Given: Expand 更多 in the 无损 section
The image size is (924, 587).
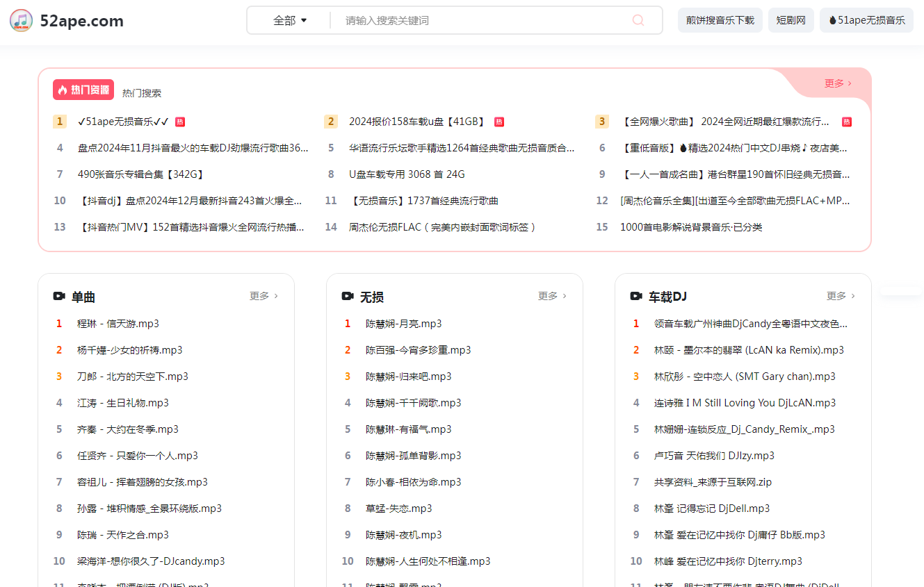Looking at the screenshot, I should tap(552, 296).
